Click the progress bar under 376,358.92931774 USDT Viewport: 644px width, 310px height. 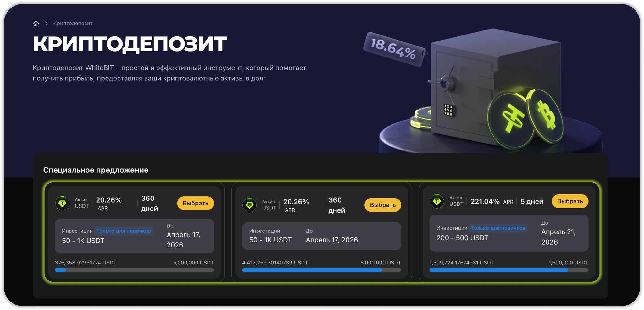pos(134,270)
